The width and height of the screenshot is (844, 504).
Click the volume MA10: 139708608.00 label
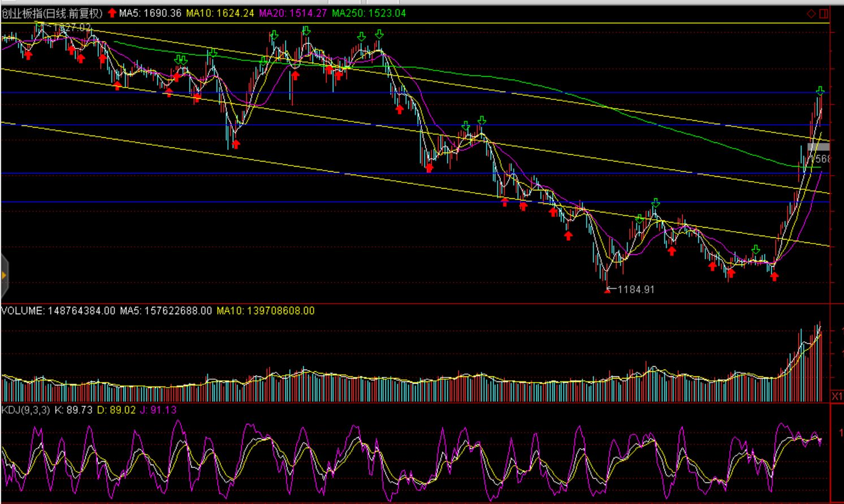click(x=265, y=311)
